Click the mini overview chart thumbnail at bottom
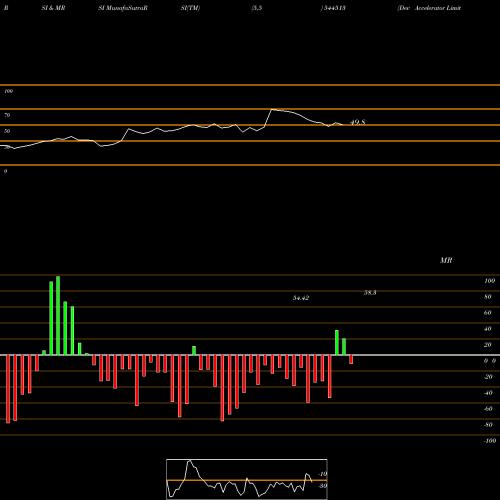This screenshot has height=500, width=500. click(x=247, y=479)
